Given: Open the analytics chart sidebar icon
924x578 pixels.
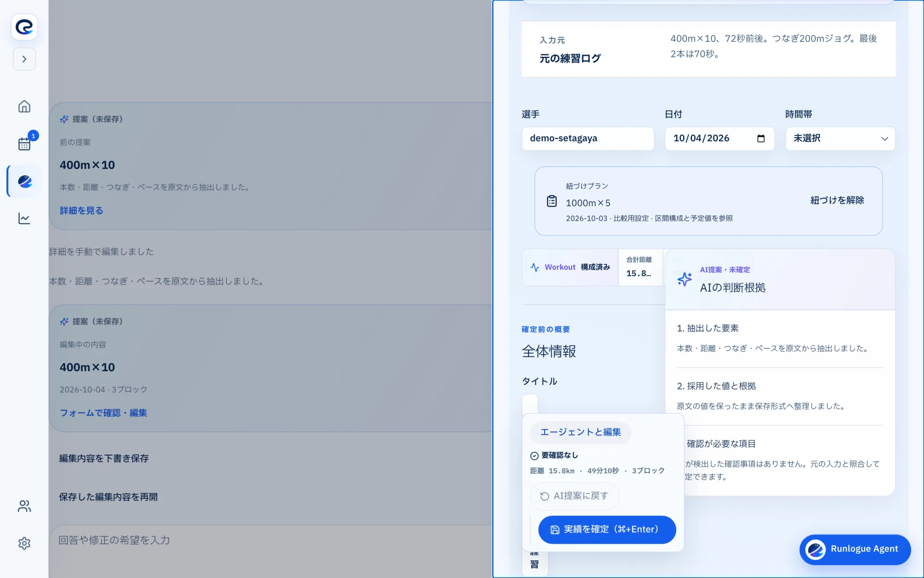Looking at the screenshot, I should click(x=24, y=218).
